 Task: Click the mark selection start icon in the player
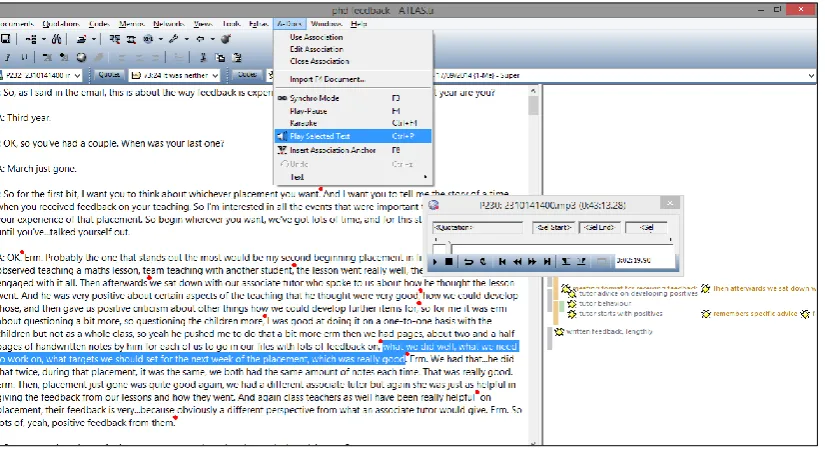[566, 261]
